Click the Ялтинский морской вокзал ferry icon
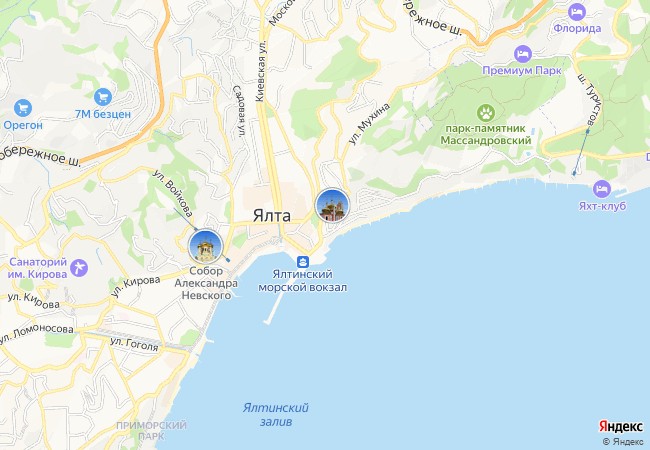Screen dimensions: 650x450 (303, 261)
